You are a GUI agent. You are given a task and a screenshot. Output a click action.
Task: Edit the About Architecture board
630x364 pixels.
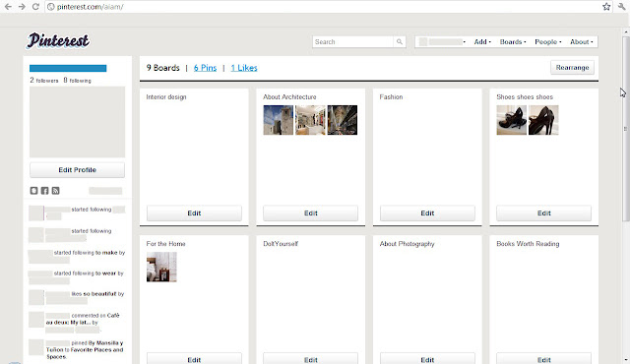311,213
